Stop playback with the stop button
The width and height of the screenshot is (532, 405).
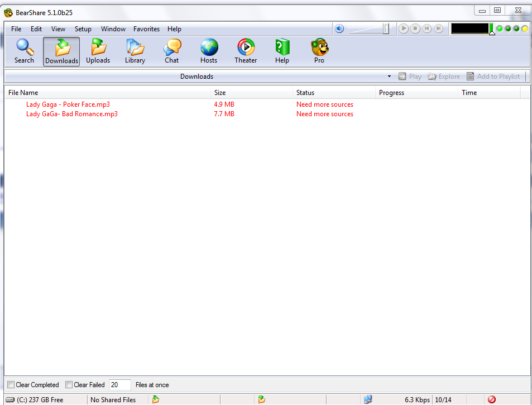click(415, 29)
